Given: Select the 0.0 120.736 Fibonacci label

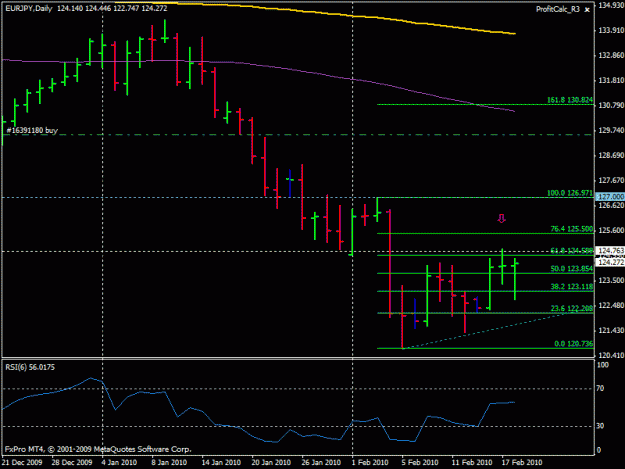Looking at the screenshot, I should (x=574, y=344).
